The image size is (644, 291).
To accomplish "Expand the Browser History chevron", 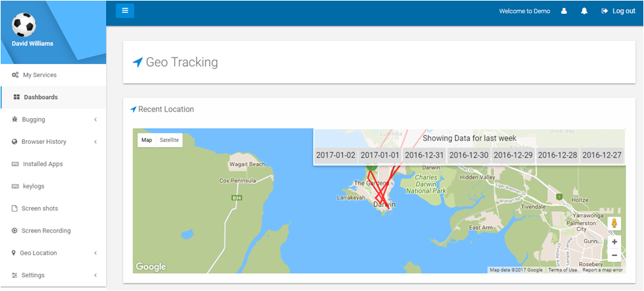I will coord(96,142).
